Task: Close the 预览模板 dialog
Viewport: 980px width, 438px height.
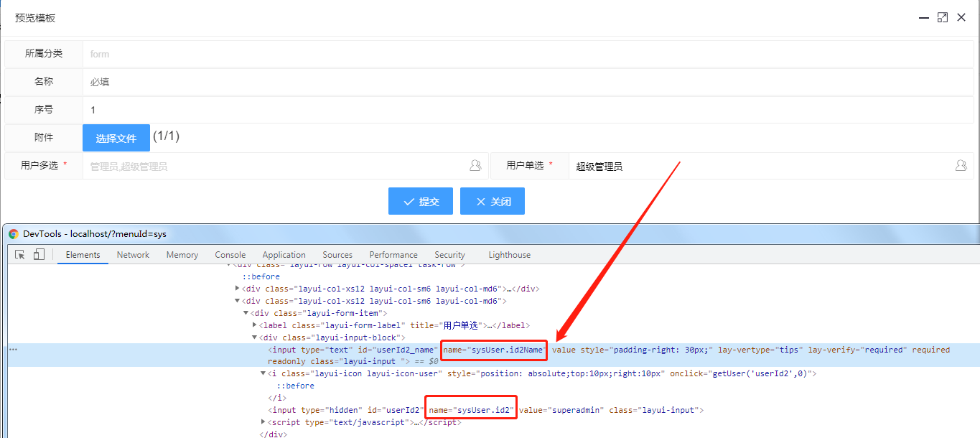Action: click(x=961, y=17)
